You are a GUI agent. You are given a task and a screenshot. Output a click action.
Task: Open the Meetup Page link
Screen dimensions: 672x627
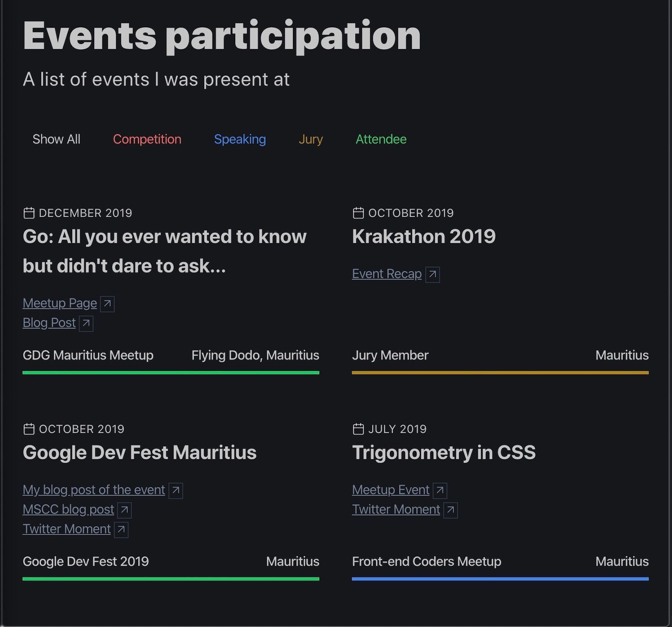coord(60,303)
